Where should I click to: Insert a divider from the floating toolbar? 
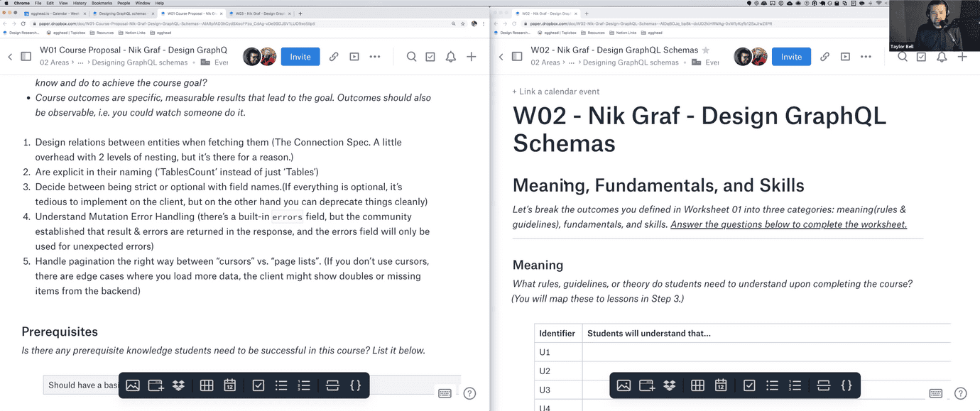click(332, 385)
